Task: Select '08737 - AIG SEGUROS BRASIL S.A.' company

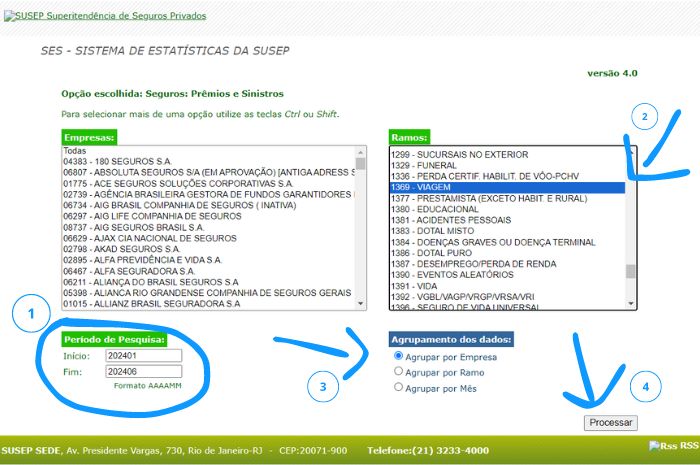Action: (208, 227)
